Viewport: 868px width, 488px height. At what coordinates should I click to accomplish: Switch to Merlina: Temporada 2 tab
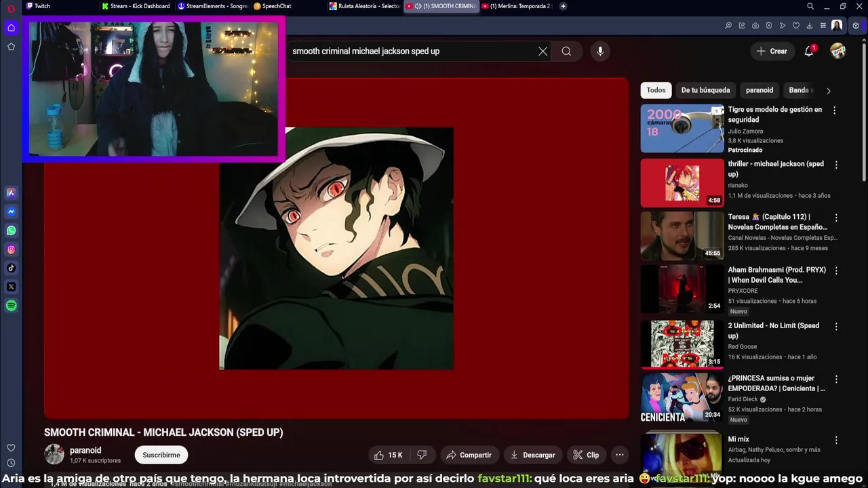[x=517, y=6]
